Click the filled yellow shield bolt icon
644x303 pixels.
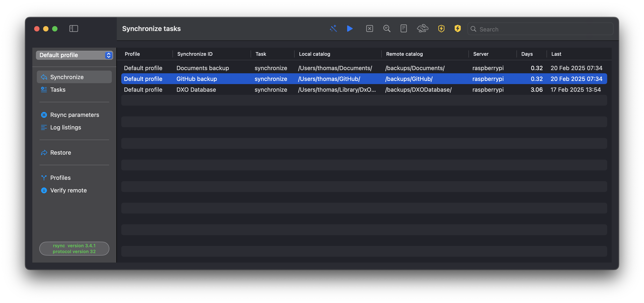[x=457, y=29]
